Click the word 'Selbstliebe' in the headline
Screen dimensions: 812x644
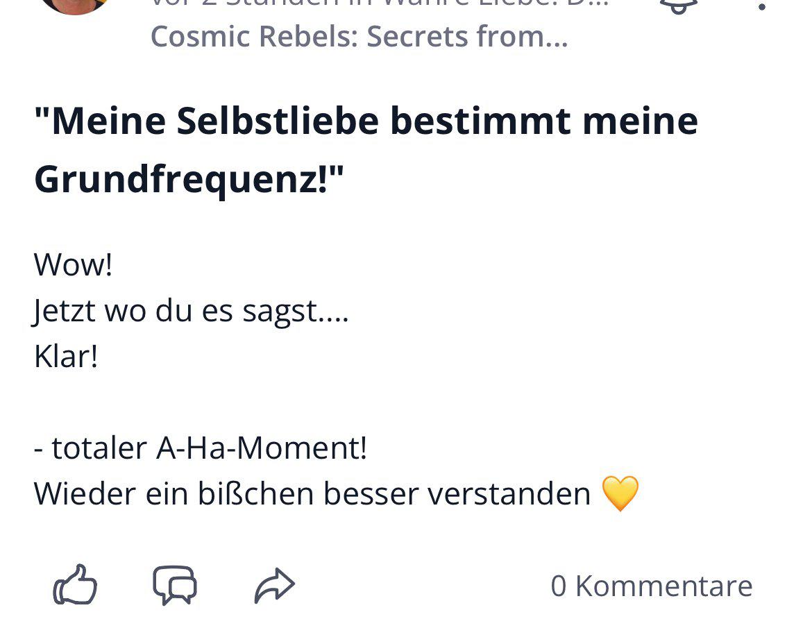tap(278, 121)
